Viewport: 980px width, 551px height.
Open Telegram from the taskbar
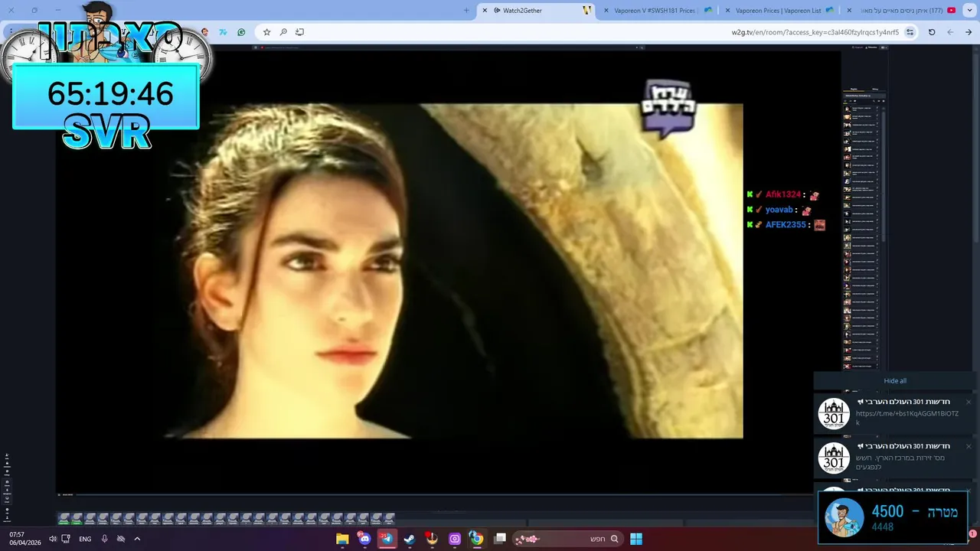(387, 539)
